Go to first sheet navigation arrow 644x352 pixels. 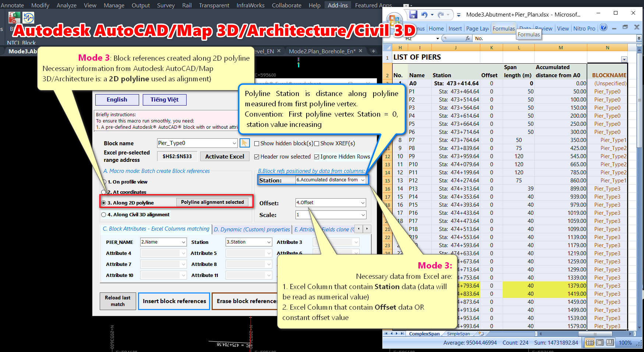(x=386, y=334)
